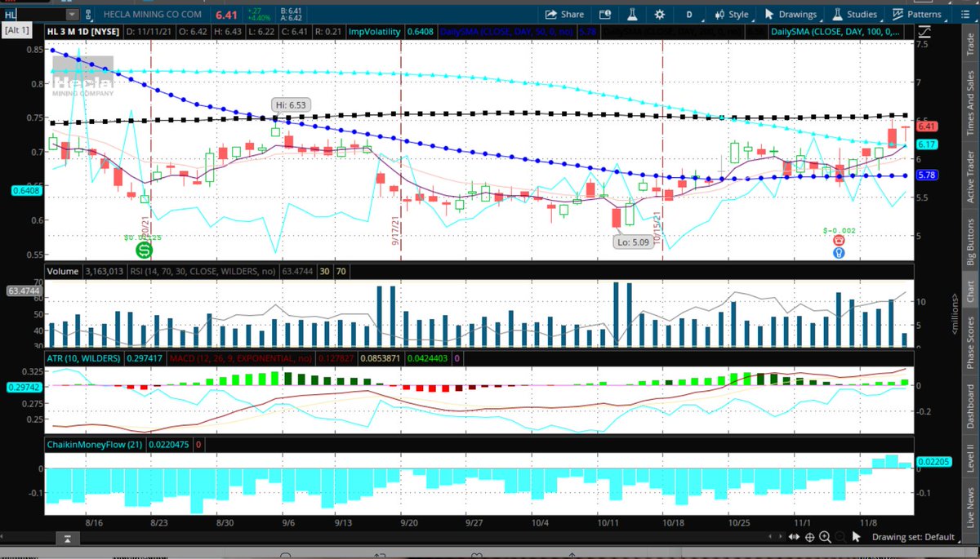Click the symbol link chain icon near HL box
Screen dimensions: 980x559
(88, 14)
